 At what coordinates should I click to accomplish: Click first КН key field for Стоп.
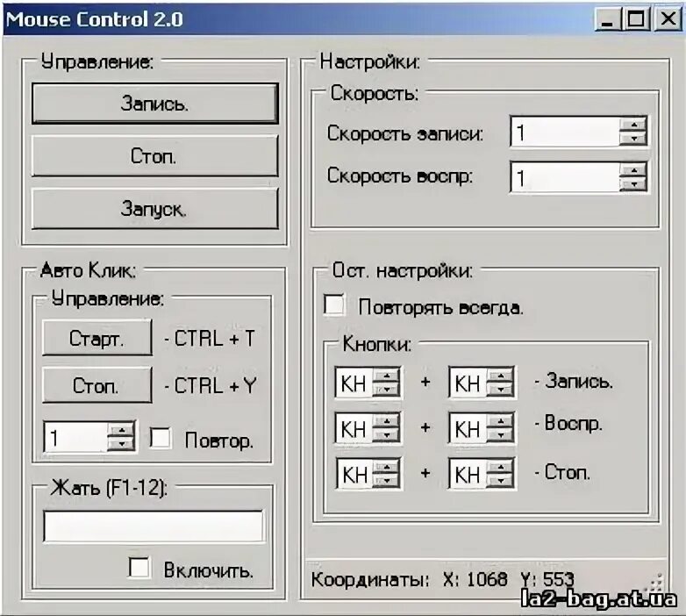point(354,473)
